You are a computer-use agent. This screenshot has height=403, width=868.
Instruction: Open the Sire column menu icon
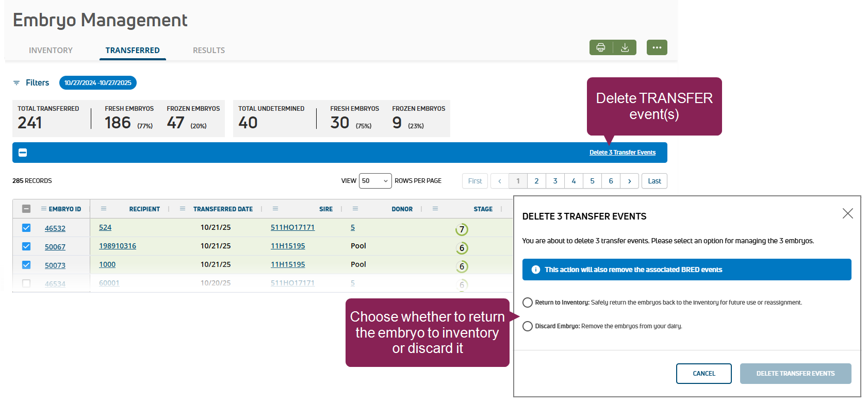pos(275,209)
